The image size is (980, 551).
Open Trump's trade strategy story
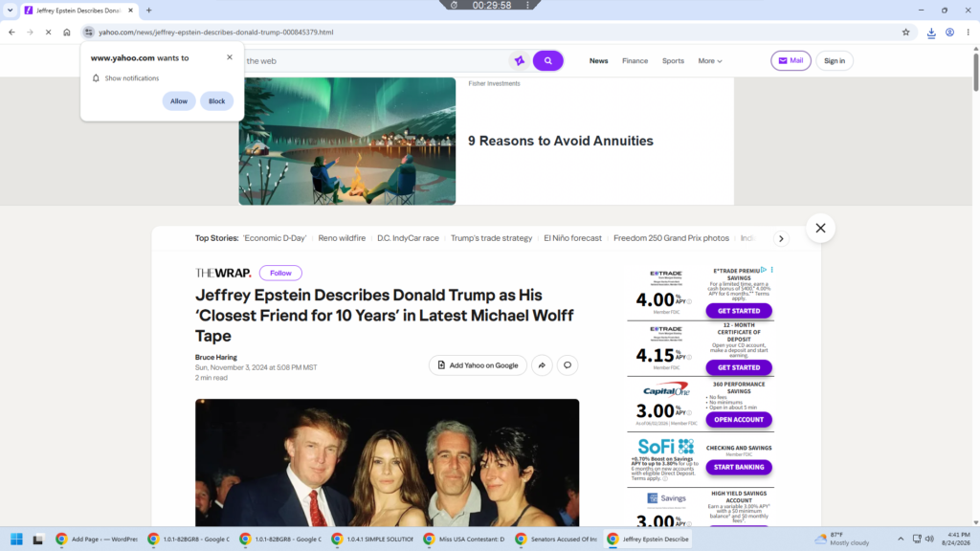click(x=491, y=238)
